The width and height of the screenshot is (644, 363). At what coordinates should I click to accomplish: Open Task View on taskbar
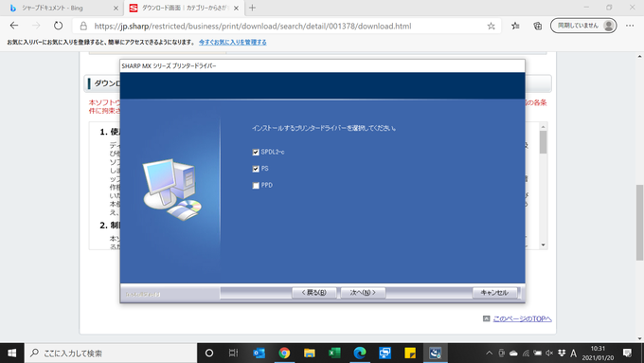[233, 353]
